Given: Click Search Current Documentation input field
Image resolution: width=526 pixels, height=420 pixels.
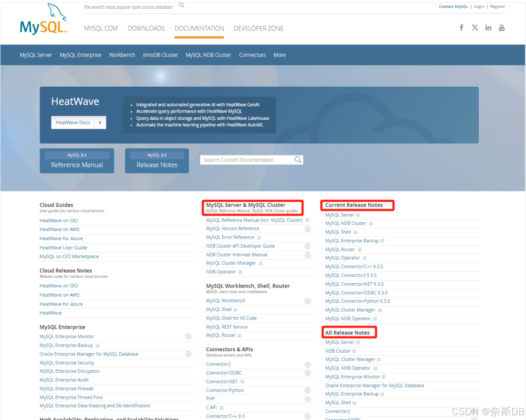Looking at the screenshot, I should click(247, 160).
